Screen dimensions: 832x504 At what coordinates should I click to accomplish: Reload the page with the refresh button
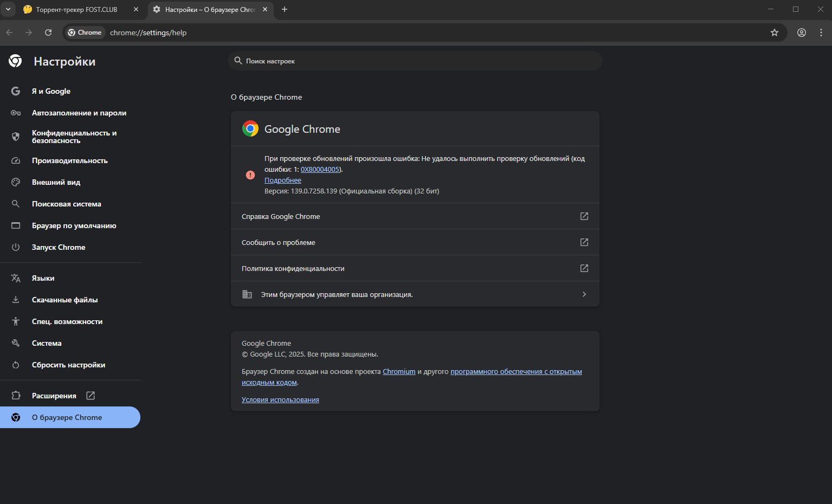point(48,33)
